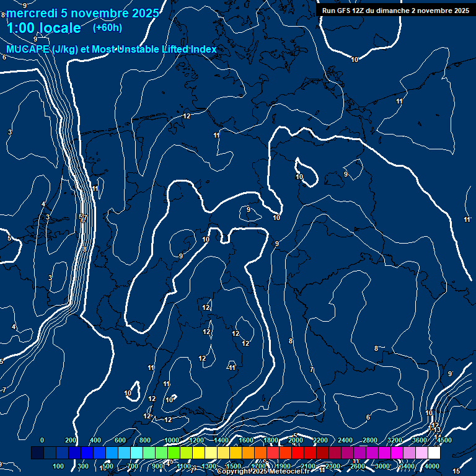This screenshot has width=476, height=476.
Task: Click the bright magenta legend swatch
Action: 397,452
